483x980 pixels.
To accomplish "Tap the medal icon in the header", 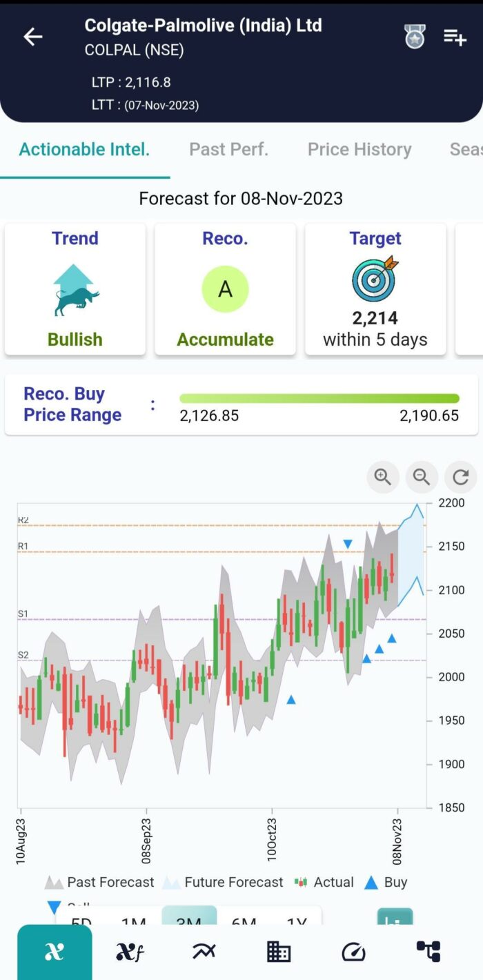I will (x=415, y=36).
